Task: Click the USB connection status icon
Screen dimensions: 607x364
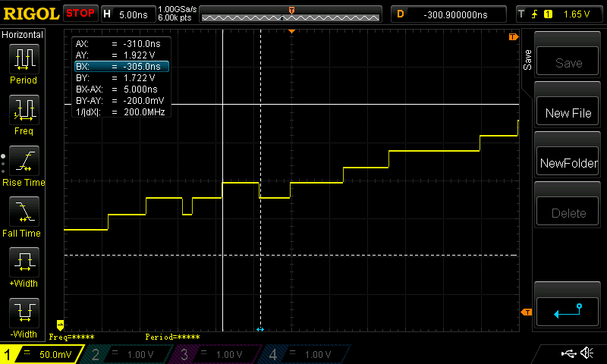Action: point(568,353)
